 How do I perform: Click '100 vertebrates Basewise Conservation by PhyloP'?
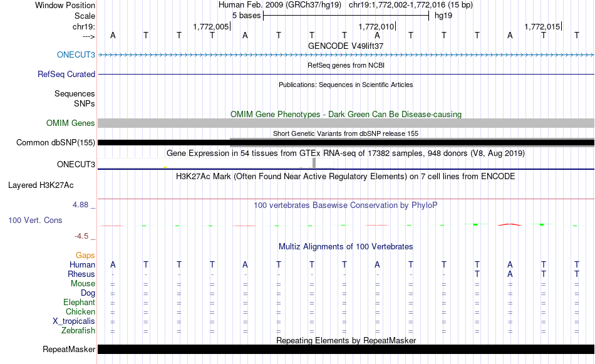pos(346,205)
